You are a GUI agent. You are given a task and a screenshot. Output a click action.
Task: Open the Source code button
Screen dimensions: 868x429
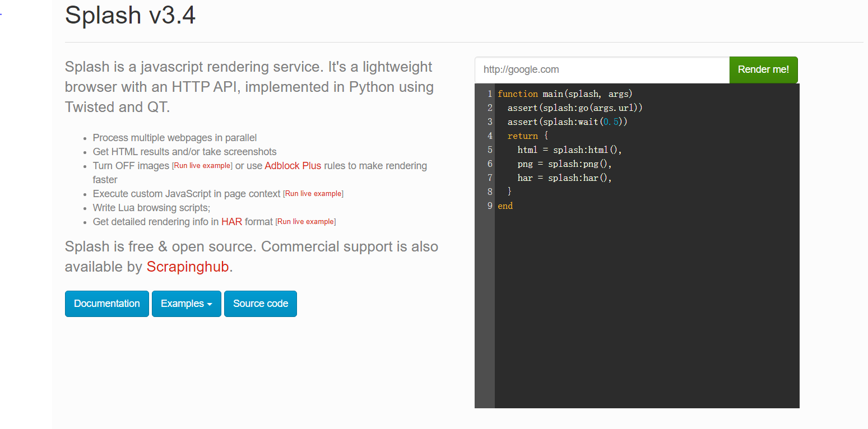261,304
